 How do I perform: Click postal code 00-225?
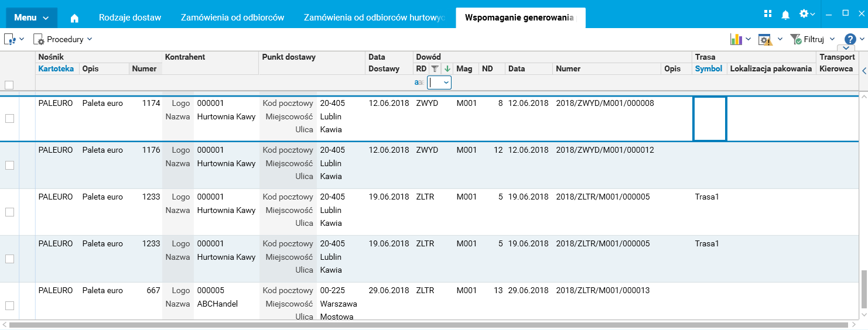[x=333, y=290]
